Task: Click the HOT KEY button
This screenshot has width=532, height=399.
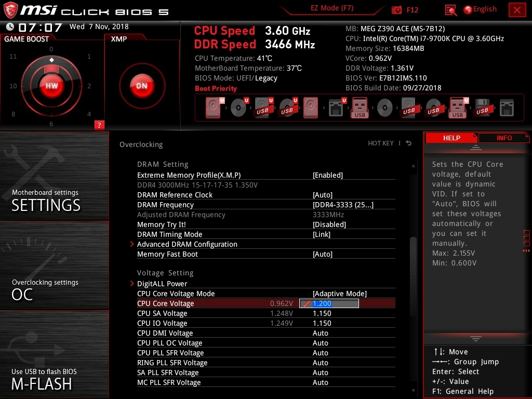Action: click(381, 143)
